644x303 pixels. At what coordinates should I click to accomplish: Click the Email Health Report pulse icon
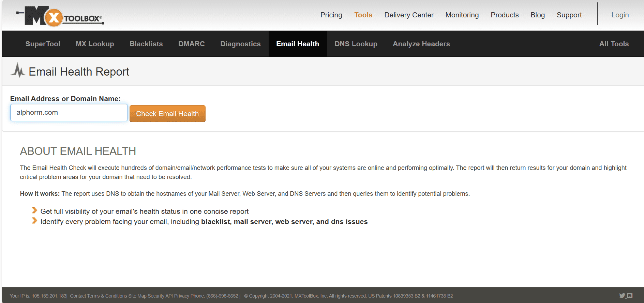(x=18, y=70)
